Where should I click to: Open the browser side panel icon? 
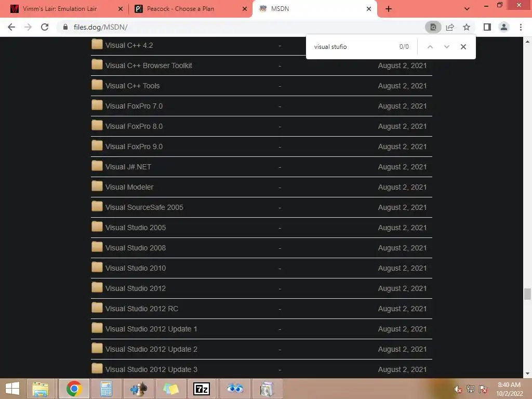(487, 27)
